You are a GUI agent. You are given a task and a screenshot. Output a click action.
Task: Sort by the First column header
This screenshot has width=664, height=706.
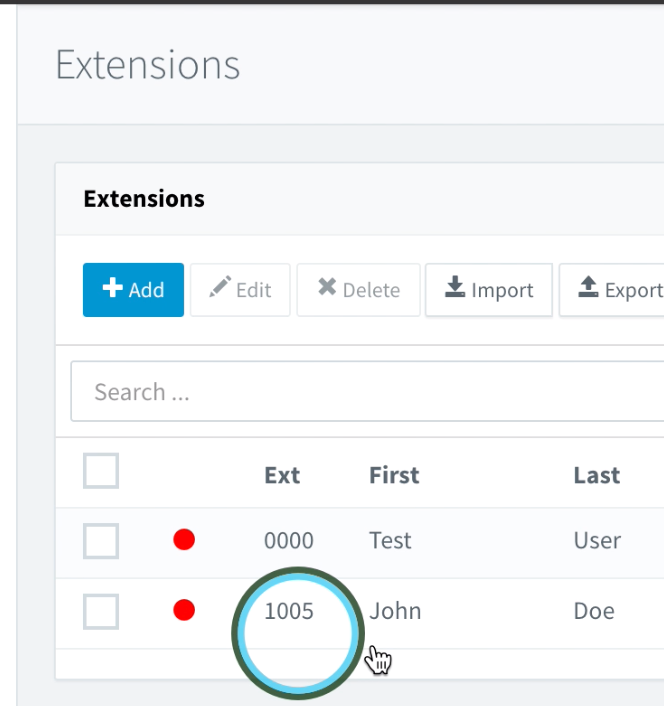click(394, 476)
